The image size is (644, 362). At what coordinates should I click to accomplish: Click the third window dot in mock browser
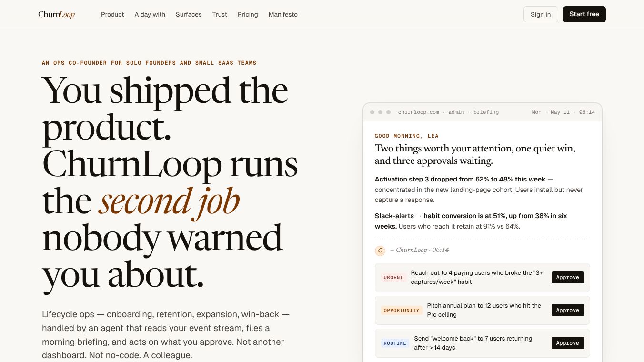click(x=388, y=112)
